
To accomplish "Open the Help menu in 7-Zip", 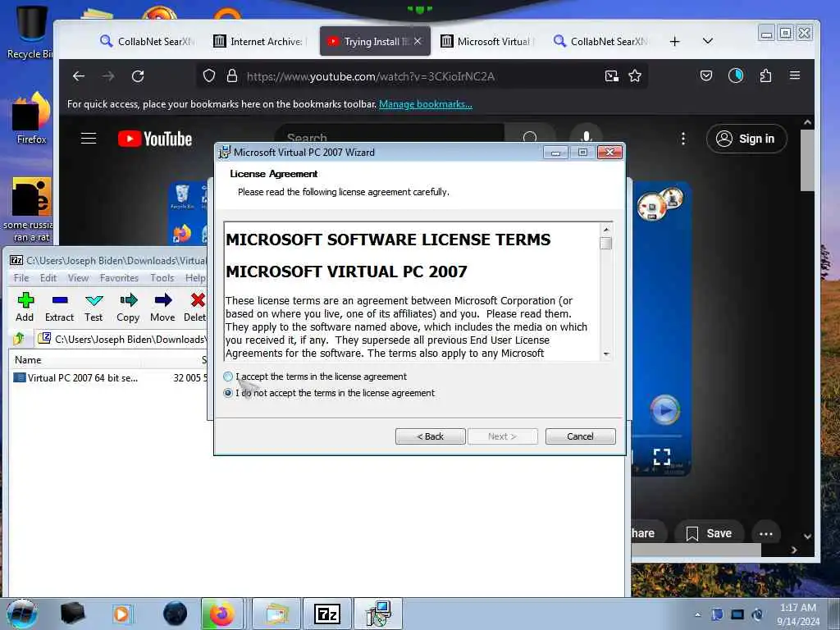I will 195,278.
